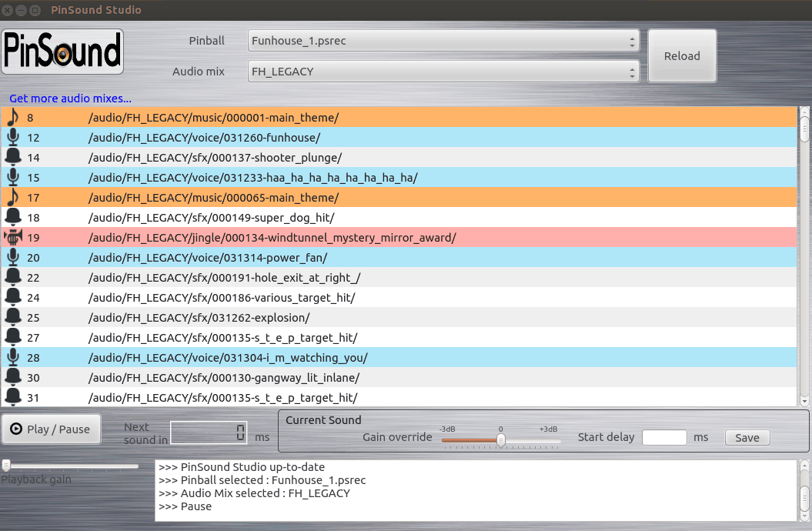Focus the Start delay input field

tap(664, 437)
